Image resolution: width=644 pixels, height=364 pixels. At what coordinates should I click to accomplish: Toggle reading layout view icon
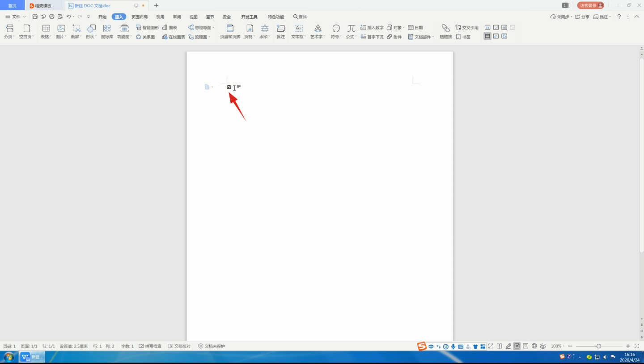tap(500, 346)
